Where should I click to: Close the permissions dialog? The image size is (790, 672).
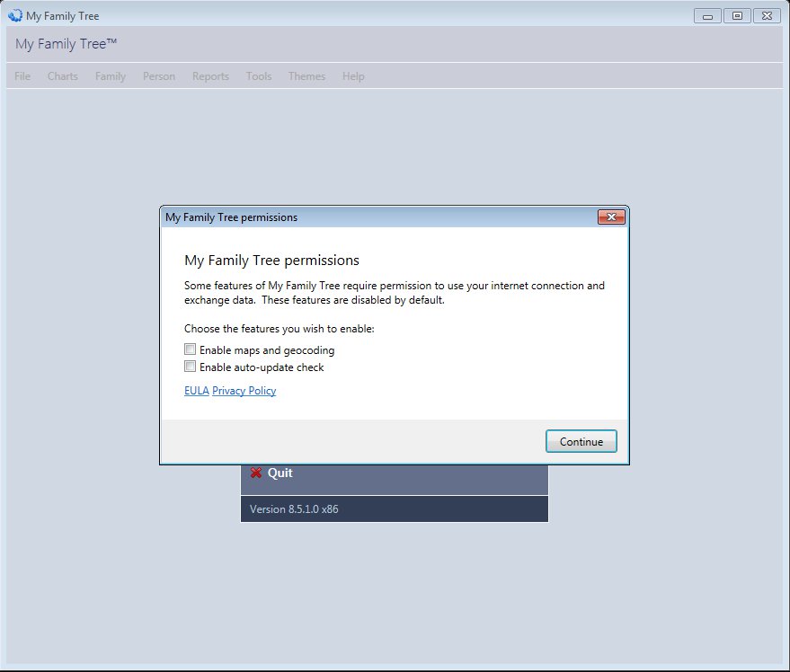pos(613,217)
